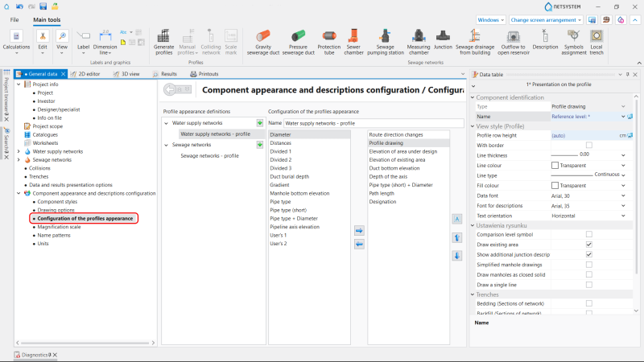Move selected item back to left list
Screen dimensions: 644x362
tap(359, 245)
